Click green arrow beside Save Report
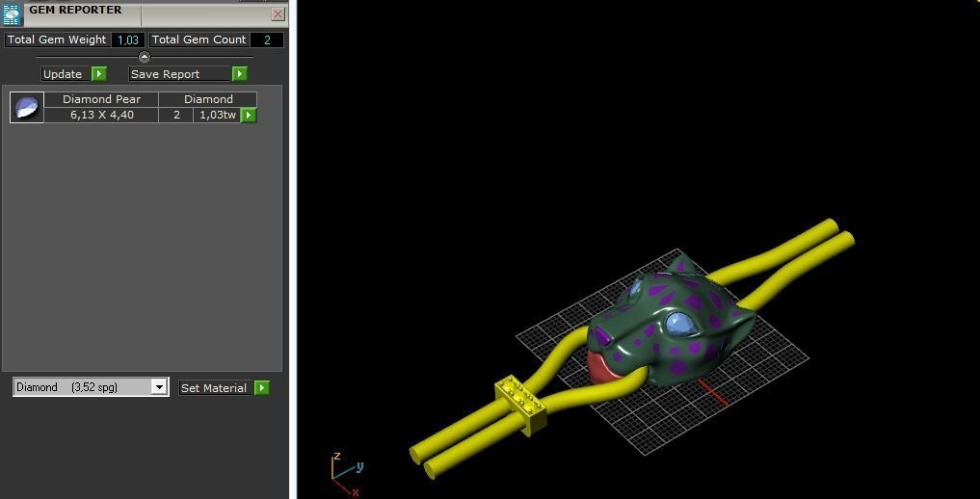Screen dimensions: 980x499 click(x=240, y=74)
